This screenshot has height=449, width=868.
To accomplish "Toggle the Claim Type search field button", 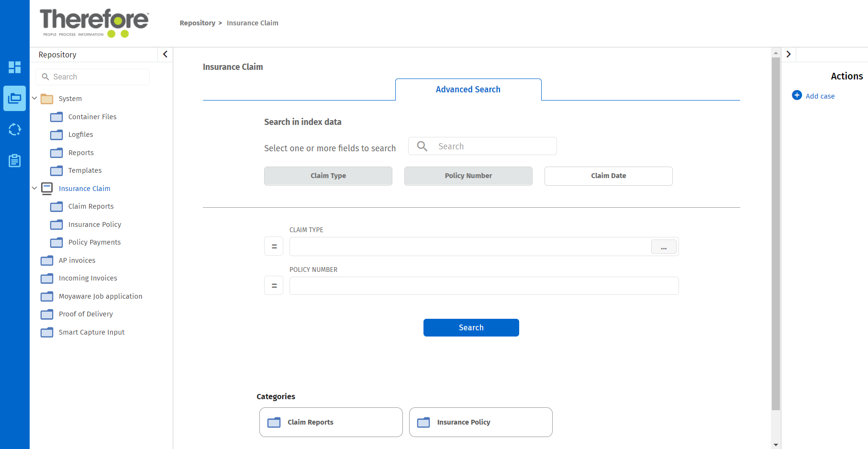I will click(328, 176).
